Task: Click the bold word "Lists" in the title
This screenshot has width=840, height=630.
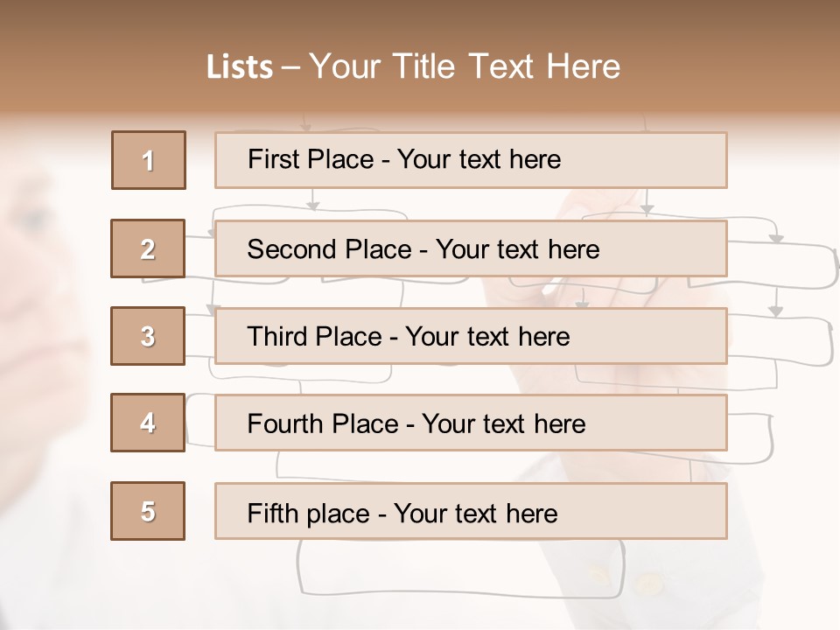Action: point(240,66)
